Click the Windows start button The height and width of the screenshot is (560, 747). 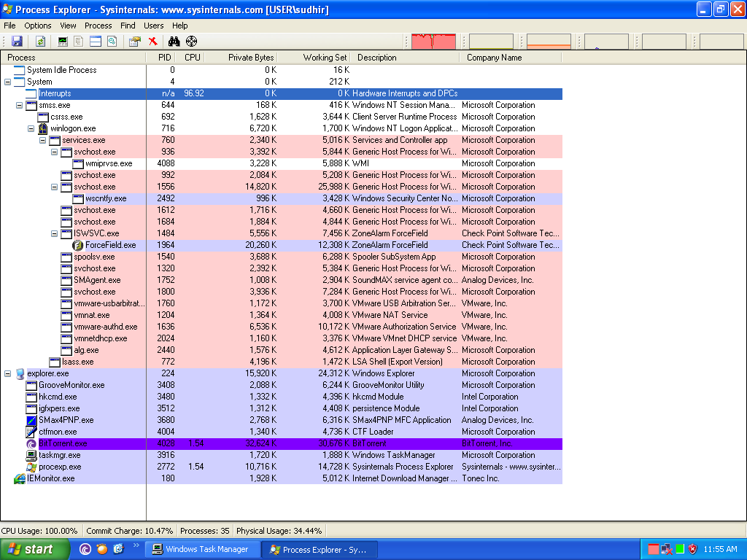(34, 550)
